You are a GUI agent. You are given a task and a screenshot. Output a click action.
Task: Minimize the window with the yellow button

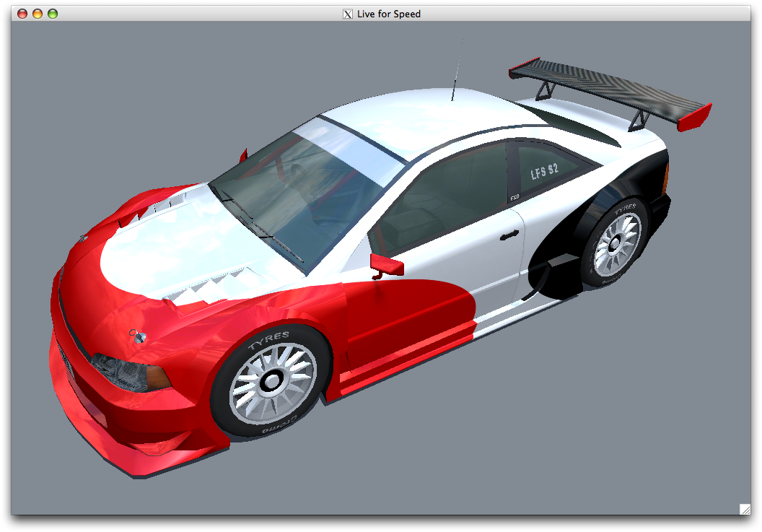[38, 14]
